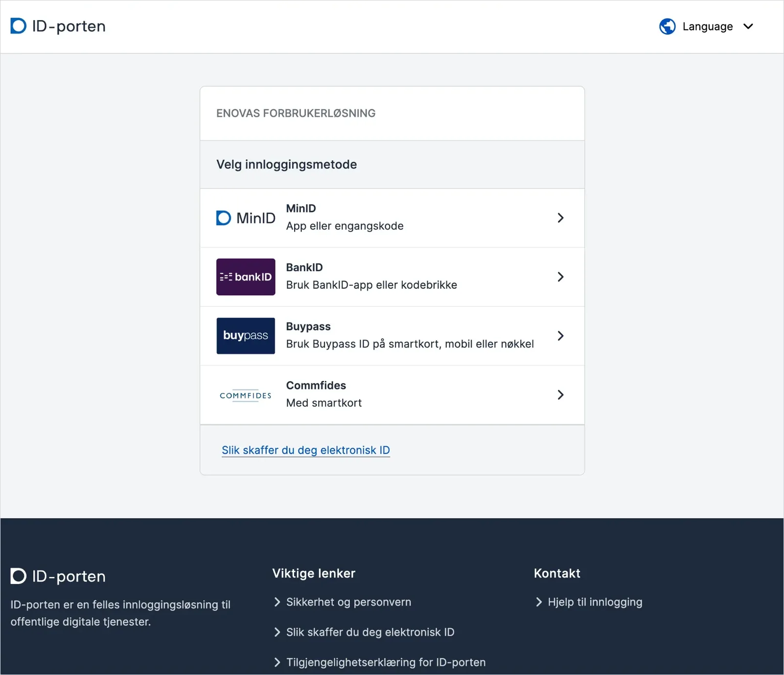The width and height of the screenshot is (784, 675).
Task: Select Commfides smartcard login
Action: click(392, 395)
